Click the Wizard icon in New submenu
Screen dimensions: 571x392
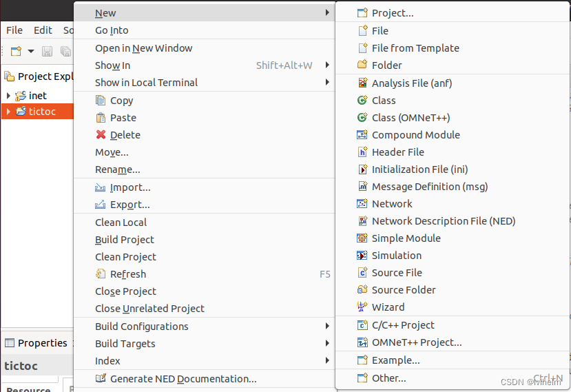coord(362,307)
